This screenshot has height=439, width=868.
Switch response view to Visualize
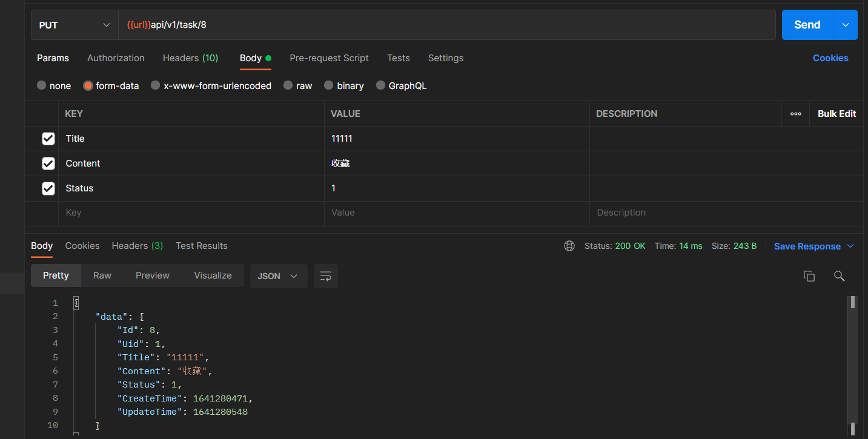click(213, 276)
